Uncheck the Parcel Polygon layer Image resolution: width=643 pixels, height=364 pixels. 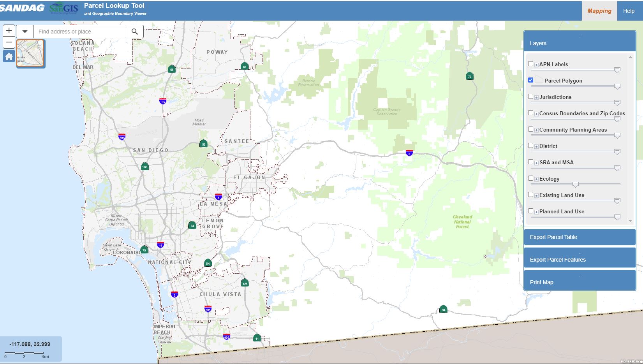530,80
